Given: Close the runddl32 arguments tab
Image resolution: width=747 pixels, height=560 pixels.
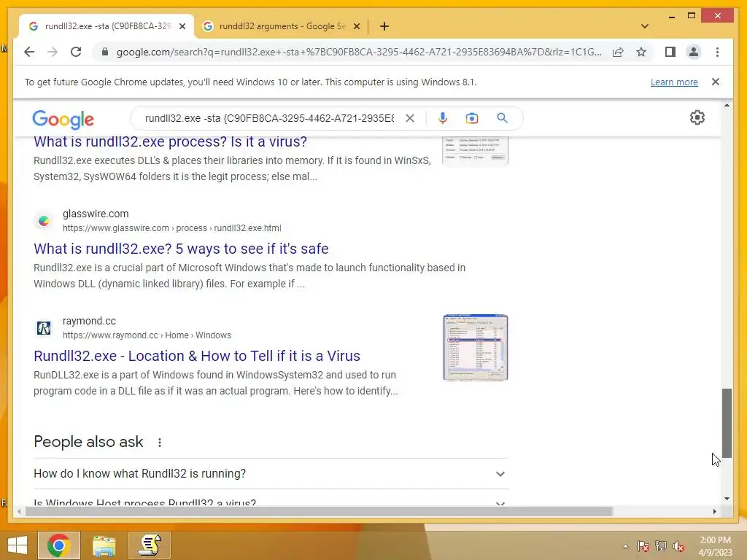Looking at the screenshot, I should click(x=356, y=26).
